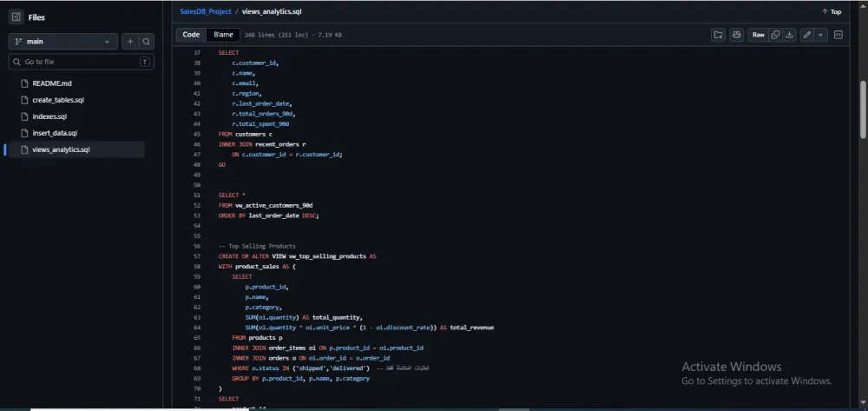This screenshot has width=868, height=411.
Task: Click 'FROM vw_active_customers_90d' line
Action: pos(266,205)
